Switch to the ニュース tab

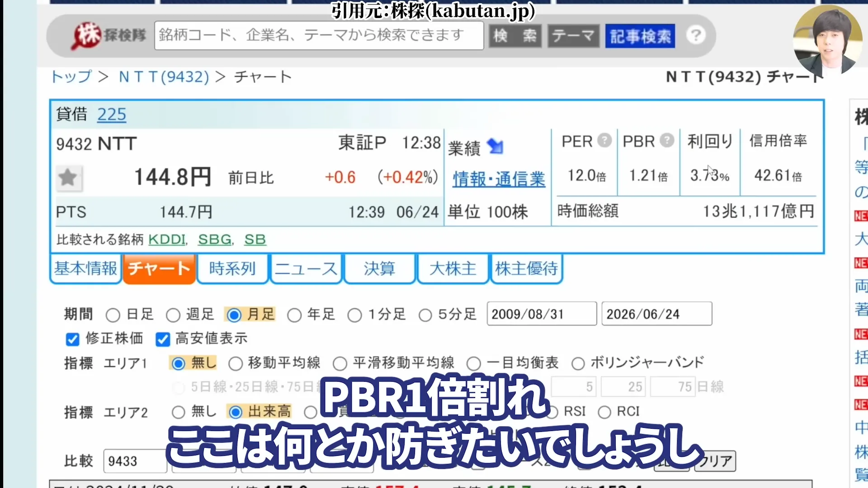coord(306,269)
